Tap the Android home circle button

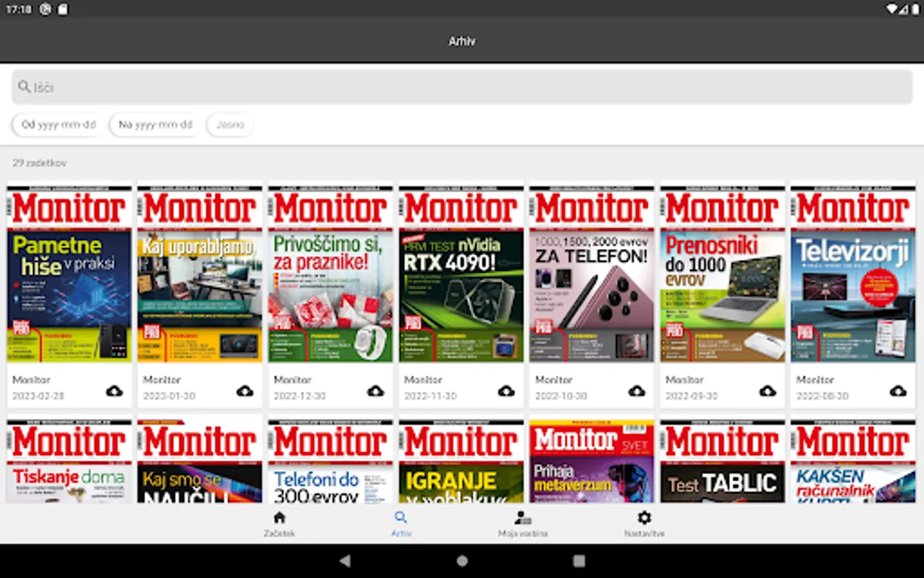462,561
